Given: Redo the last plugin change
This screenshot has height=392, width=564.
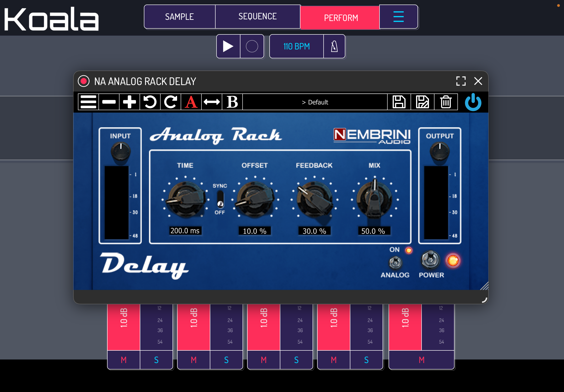Looking at the screenshot, I should (171, 102).
